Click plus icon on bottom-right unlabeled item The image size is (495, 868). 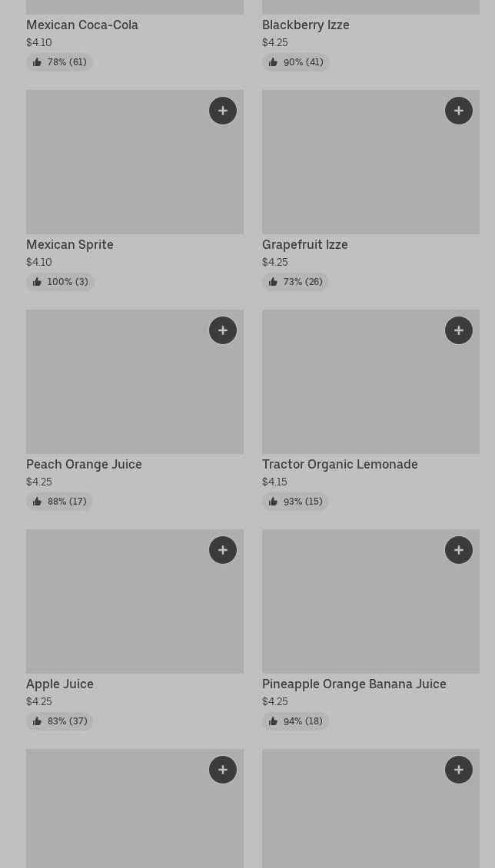(459, 770)
